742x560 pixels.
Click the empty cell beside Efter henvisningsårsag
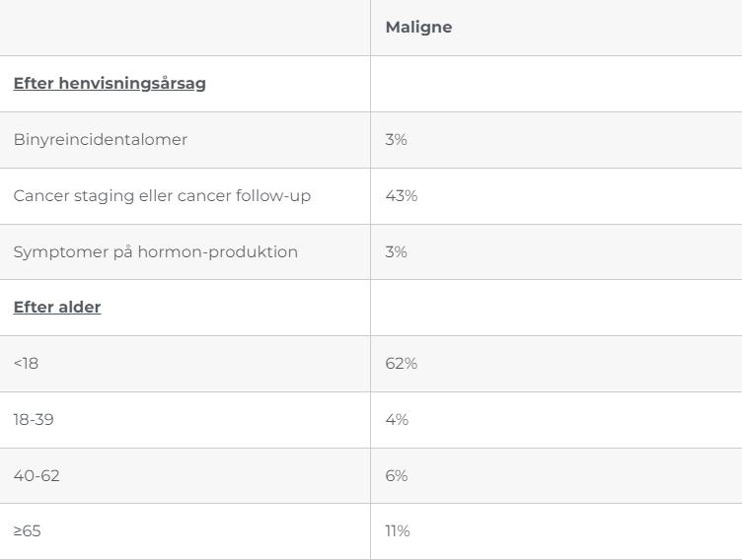556,84
